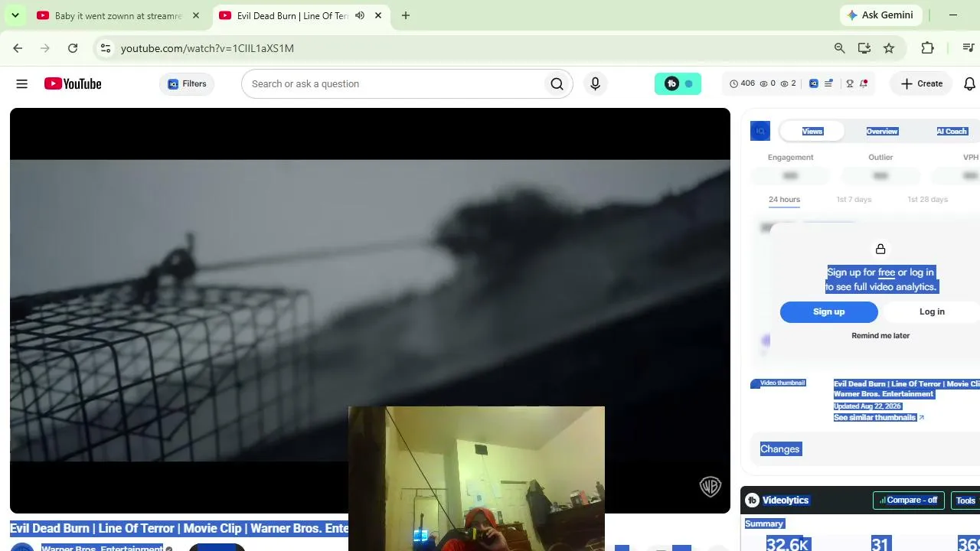Go back to the previous page
Image resolution: width=980 pixels, height=551 pixels.
(x=18, y=48)
